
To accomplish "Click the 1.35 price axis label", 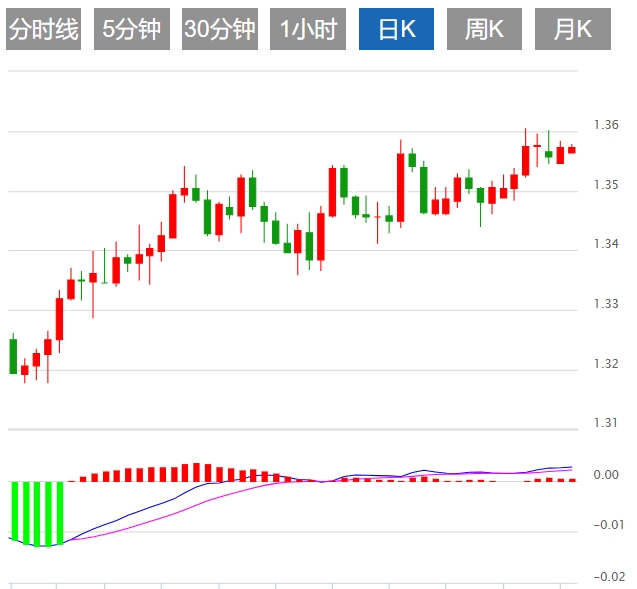I will coord(606,185).
